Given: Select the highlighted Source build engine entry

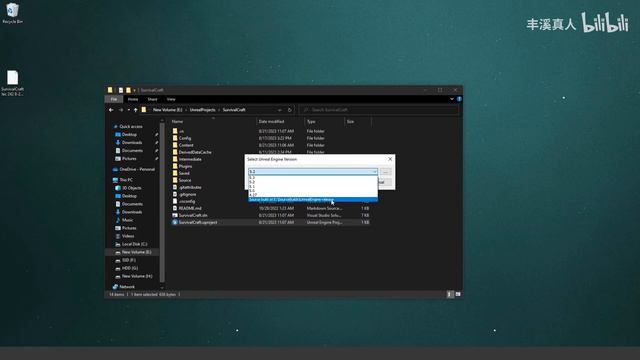Looking at the screenshot, I should tap(313, 200).
